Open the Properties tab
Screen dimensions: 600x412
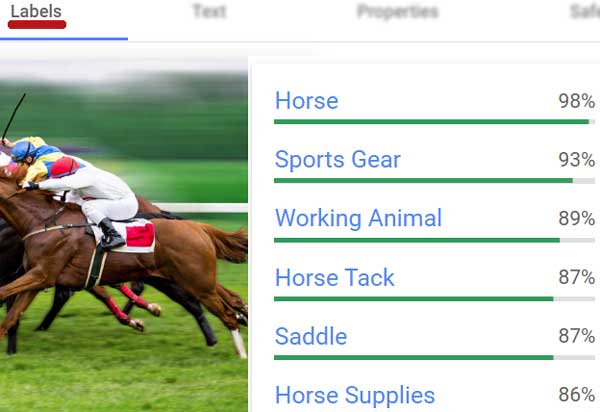point(398,11)
